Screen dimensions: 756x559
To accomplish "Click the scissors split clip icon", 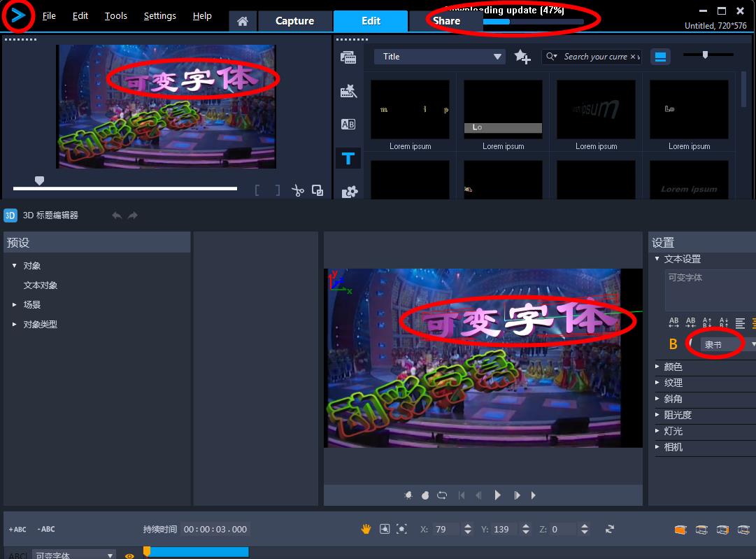I will [x=298, y=190].
